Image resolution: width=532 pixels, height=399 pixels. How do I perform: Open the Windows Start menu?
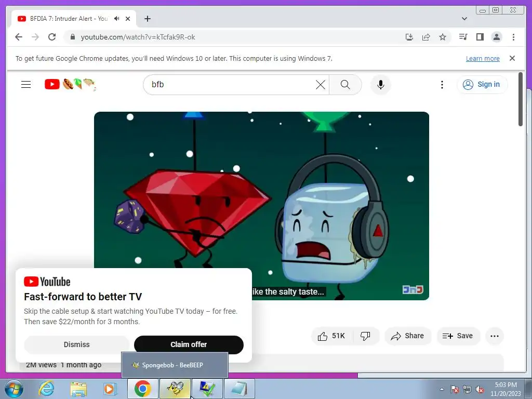[14, 389]
